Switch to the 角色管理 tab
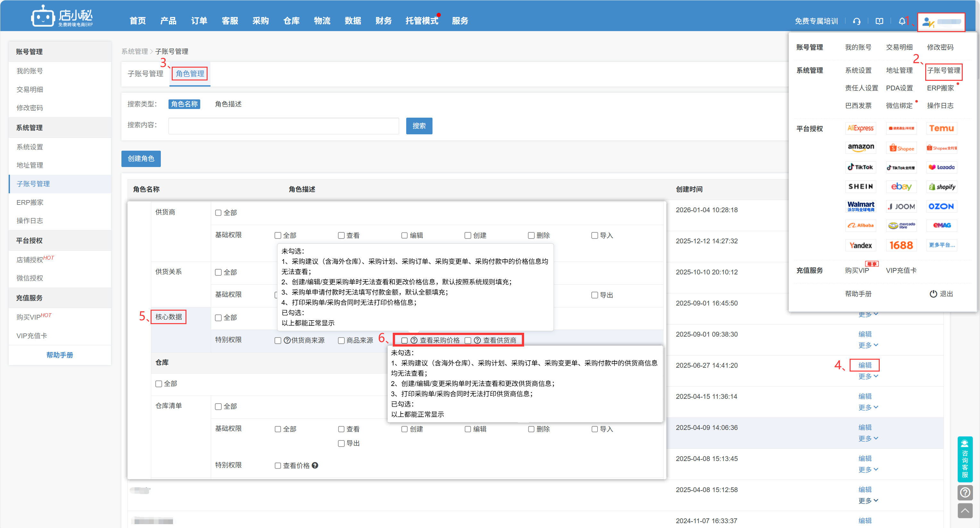This screenshot has height=528, width=980. [190, 73]
